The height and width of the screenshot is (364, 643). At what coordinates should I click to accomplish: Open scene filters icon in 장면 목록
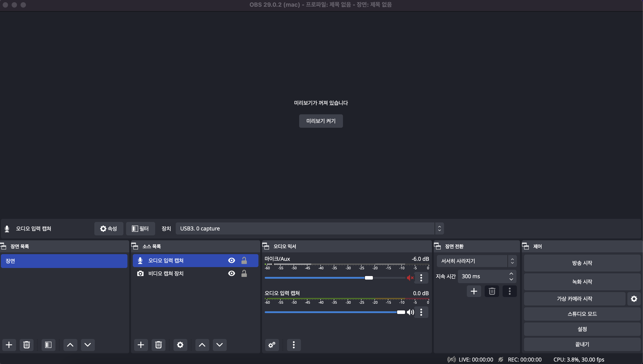48,345
